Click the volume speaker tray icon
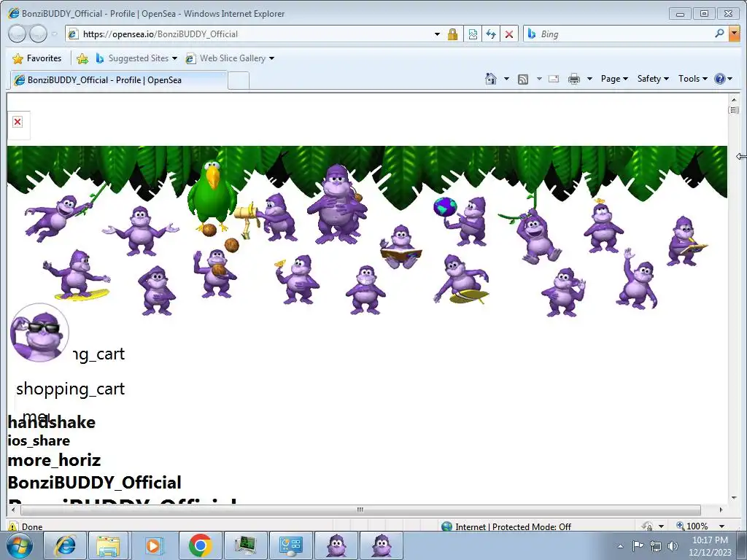The image size is (747, 560). 673,546
